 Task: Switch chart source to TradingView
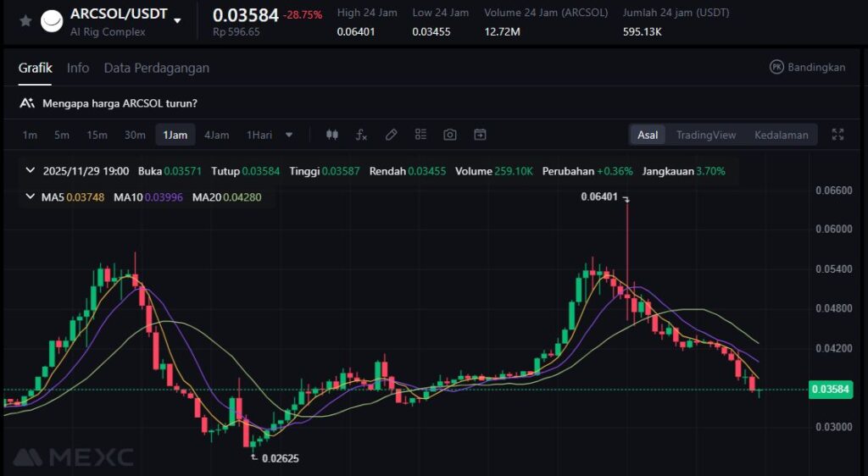(705, 135)
